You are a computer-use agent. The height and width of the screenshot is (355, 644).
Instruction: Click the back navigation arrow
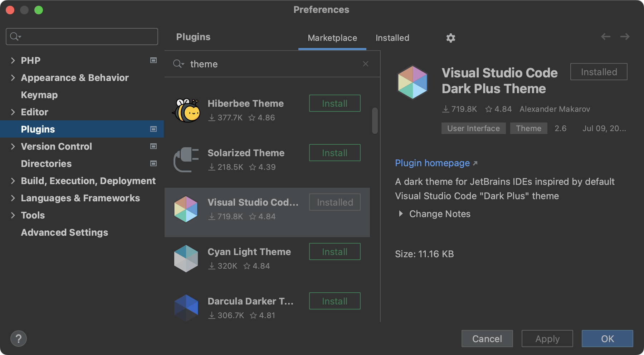pyautogui.click(x=605, y=37)
